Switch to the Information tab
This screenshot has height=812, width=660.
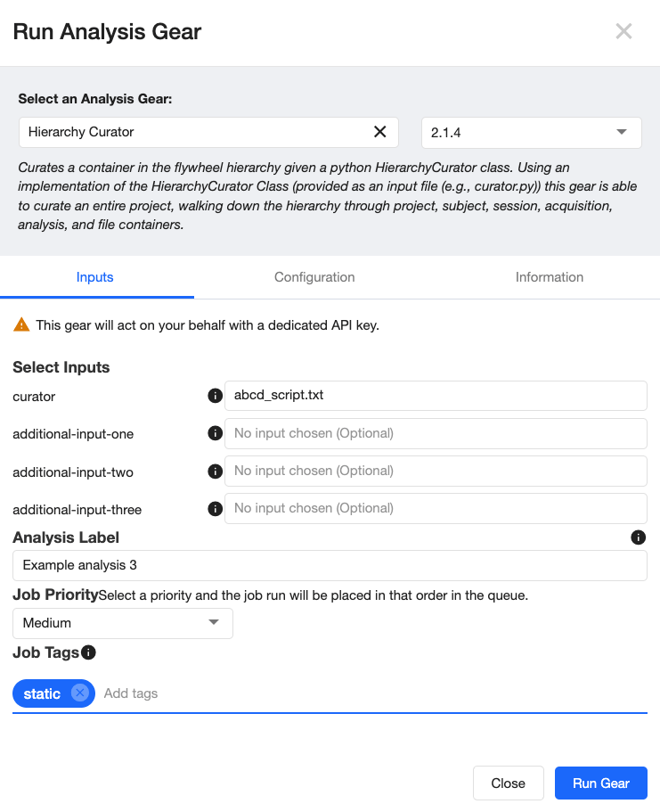tap(550, 277)
